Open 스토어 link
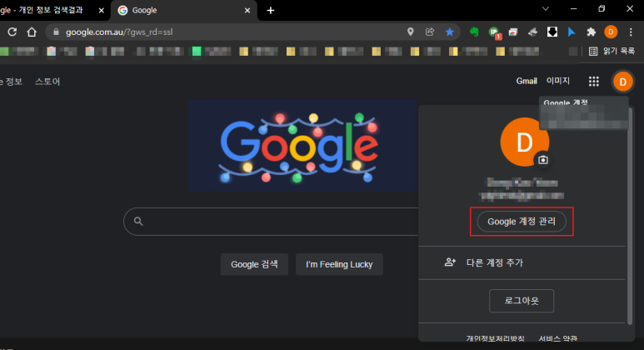Image resolution: width=644 pixels, height=350 pixels. [47, 82]
